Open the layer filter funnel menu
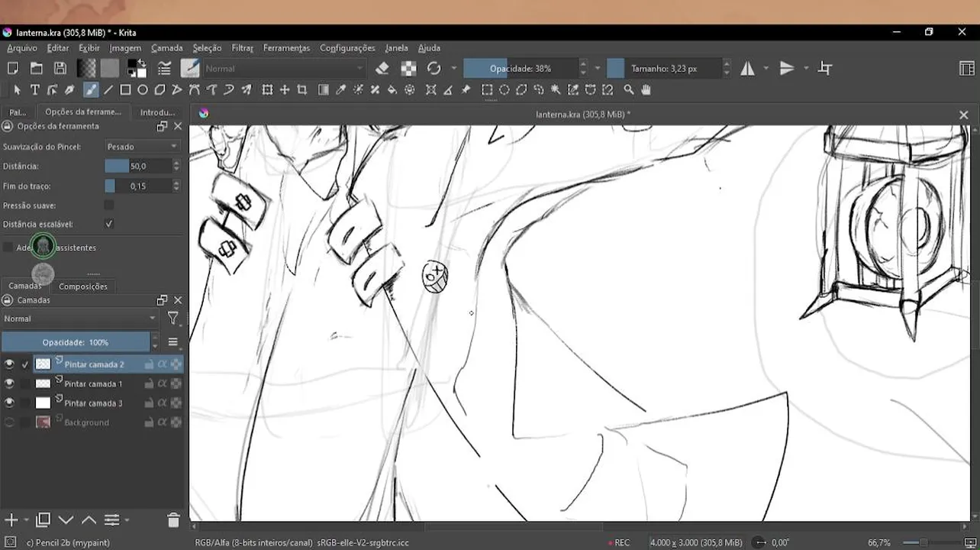 pos(173,319)
